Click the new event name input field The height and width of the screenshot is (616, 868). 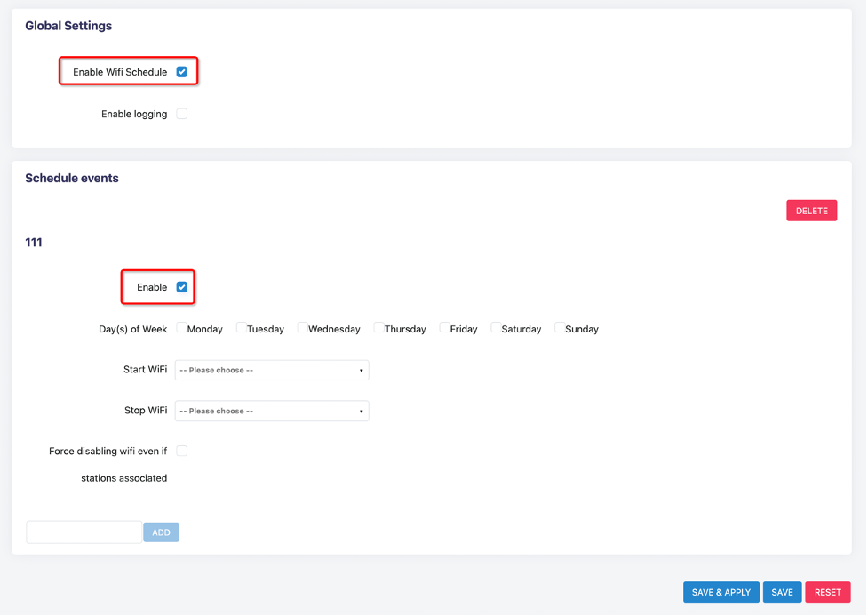pos(83,532)
